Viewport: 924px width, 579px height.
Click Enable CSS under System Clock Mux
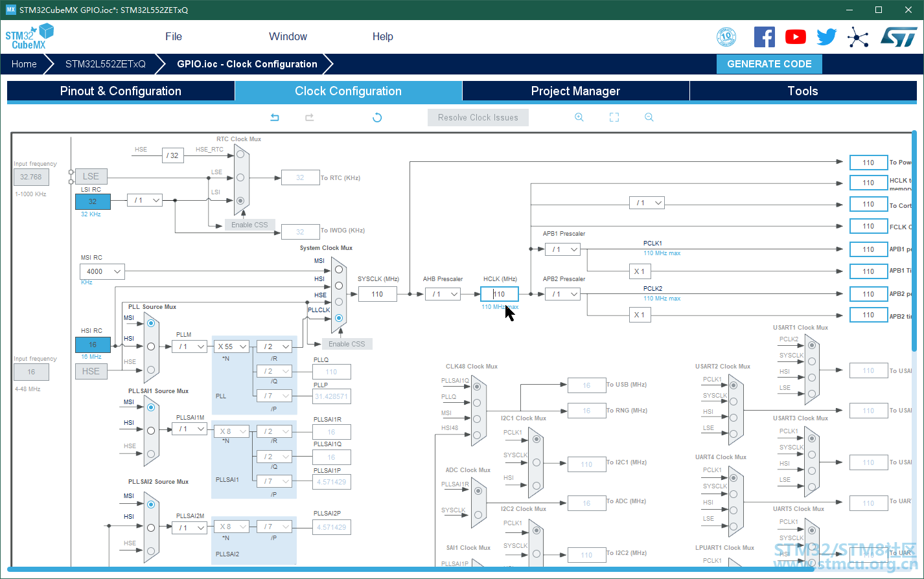click(x=347, y=344)
